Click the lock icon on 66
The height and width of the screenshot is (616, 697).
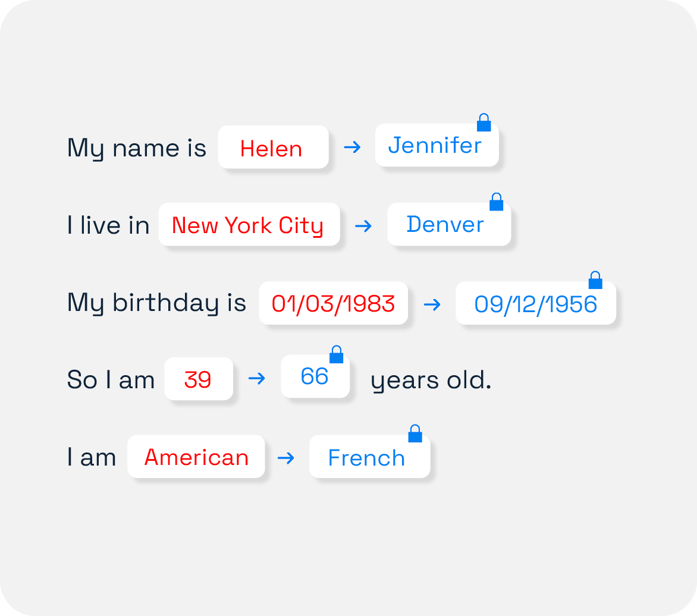pyautogui.click(x=336, y=354)
